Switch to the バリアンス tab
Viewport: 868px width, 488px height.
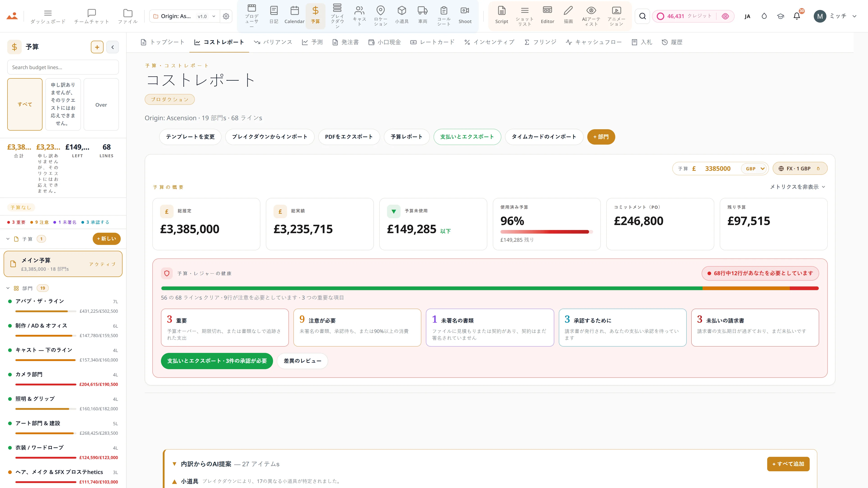[x=273, y=42]
